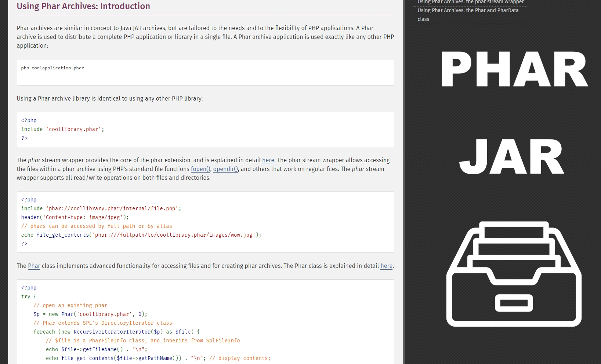The image size is (601, 364).
Task: Click the archive drawer icon graphic
Action: [514, 274]
